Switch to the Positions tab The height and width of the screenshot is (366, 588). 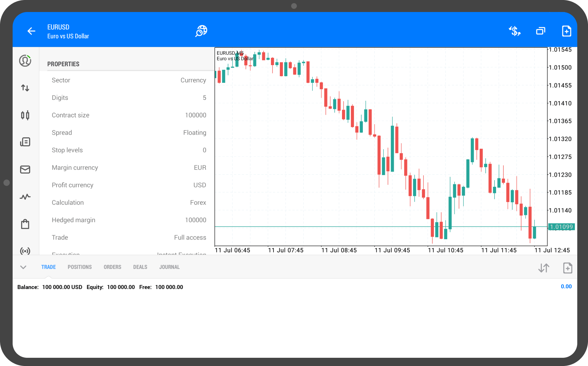80,267
